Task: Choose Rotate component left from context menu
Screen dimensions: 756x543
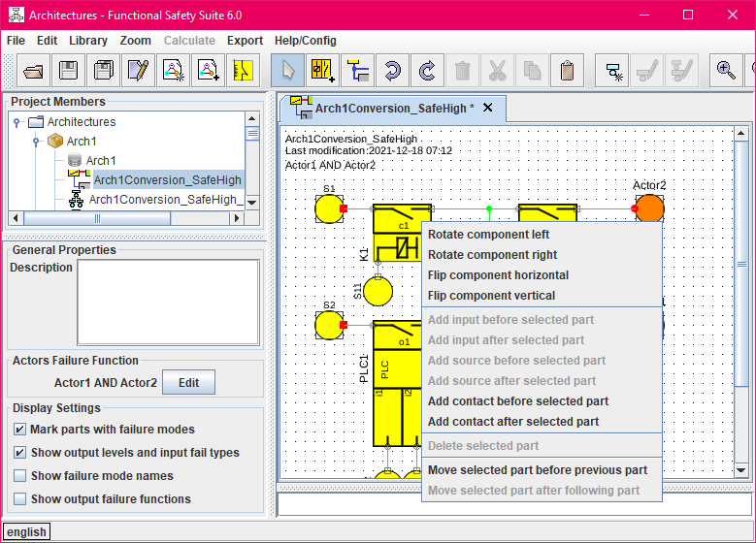Action: click(488, 235)
